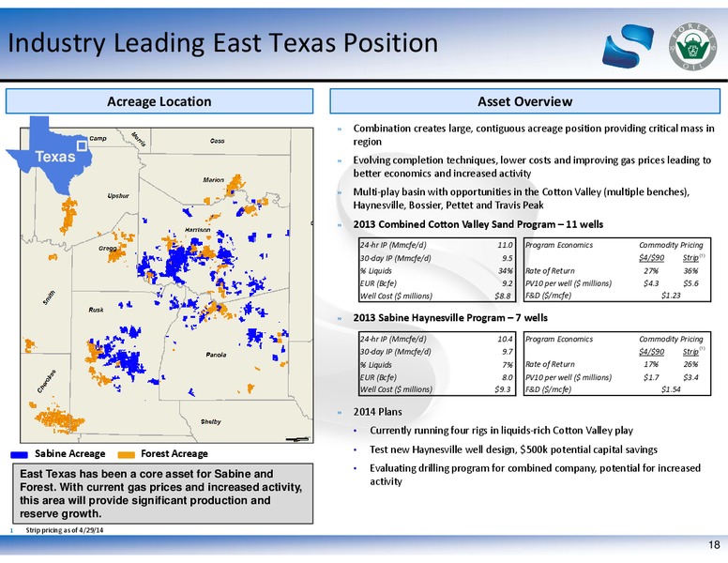
Task: Click the Rate of Return value 17%
Action: [651, 365]
